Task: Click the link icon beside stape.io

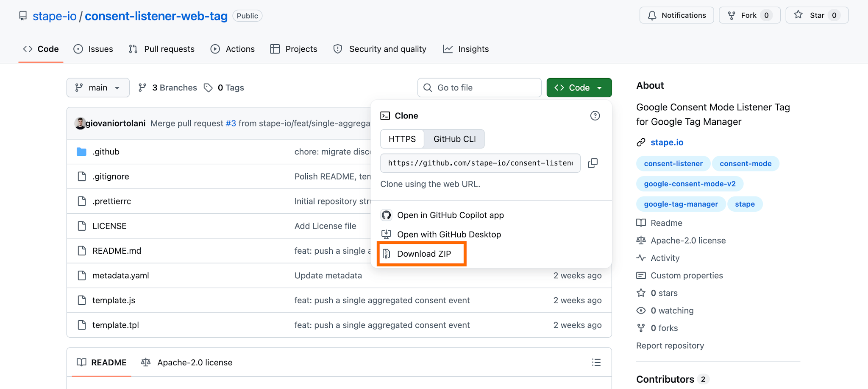Action: [x=641, y=143]
